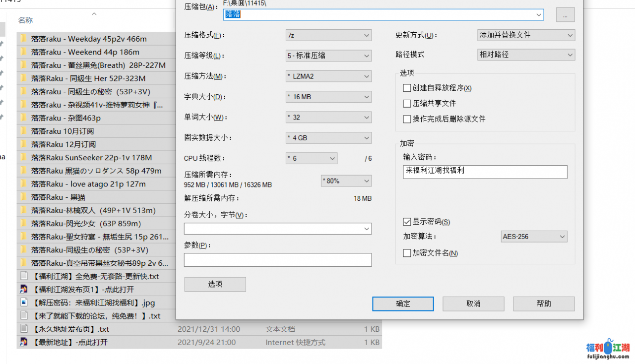Screen dimensions: 635x364
Task: Click the 取消 button
Action: [473, 303]
